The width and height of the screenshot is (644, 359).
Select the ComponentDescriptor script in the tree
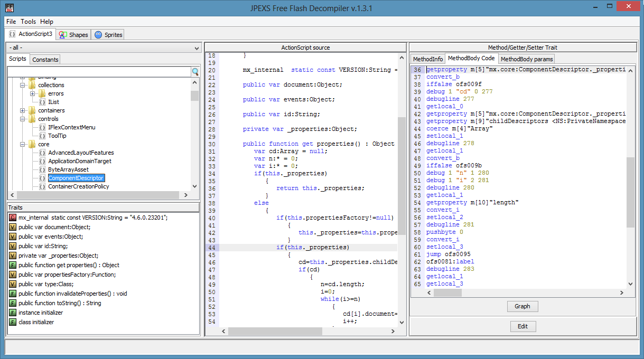point(76,178)
